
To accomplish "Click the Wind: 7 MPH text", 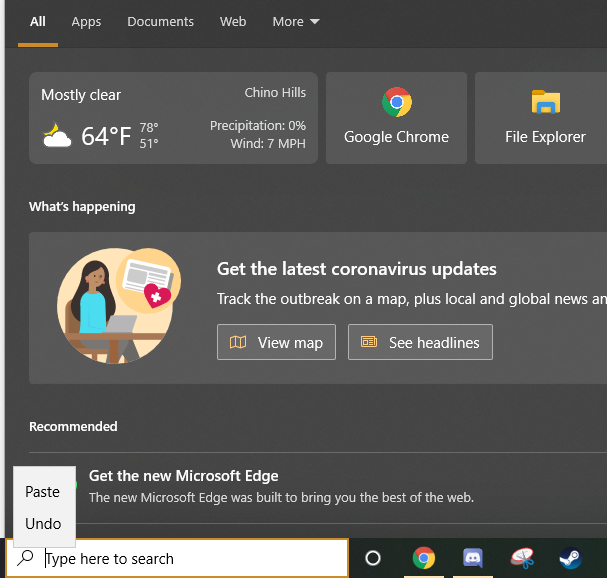I will tap(268, 144).
